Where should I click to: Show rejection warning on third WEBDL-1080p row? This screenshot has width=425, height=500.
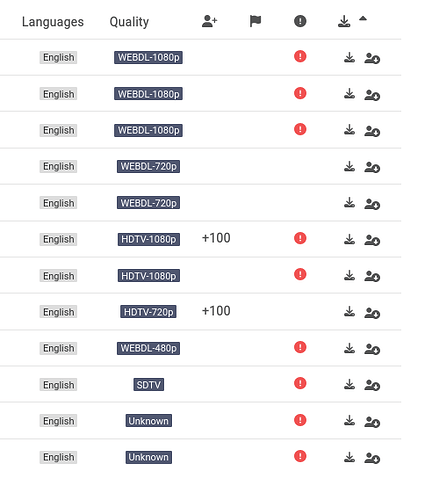pyautogui.click(x=300, y=129)
